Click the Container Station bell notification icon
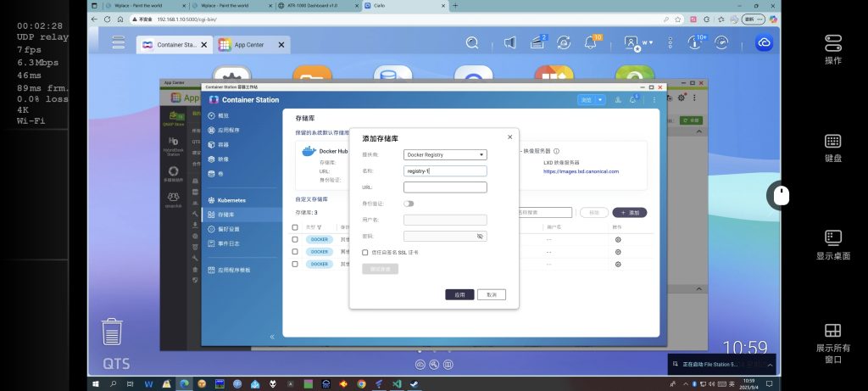This screenshot has height=391, width=868. pos(634,100)
